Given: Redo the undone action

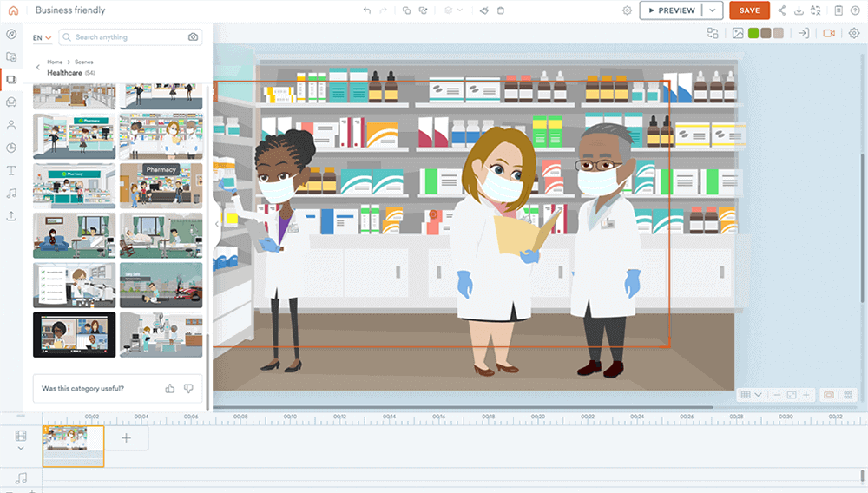Looking at the screenshot, I should pos(383,10).
